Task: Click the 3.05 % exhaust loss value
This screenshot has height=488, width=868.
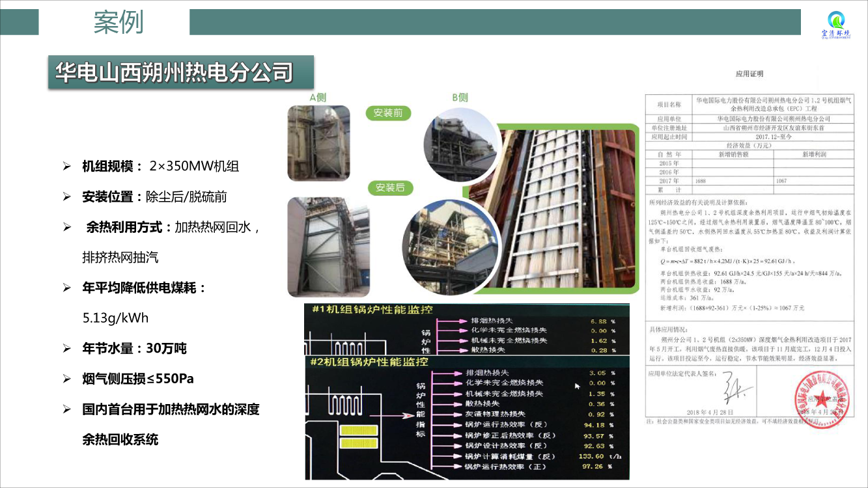Action: point(602,373)
